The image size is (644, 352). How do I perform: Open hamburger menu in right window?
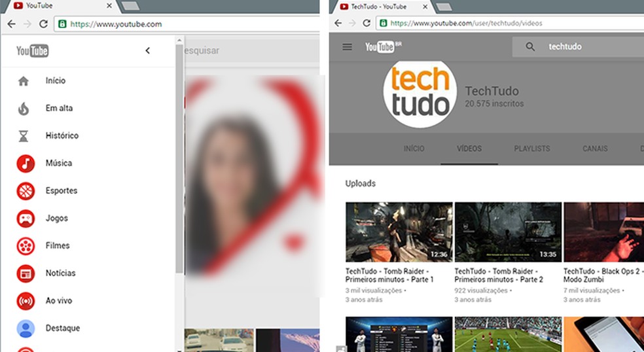coord(347,47)
